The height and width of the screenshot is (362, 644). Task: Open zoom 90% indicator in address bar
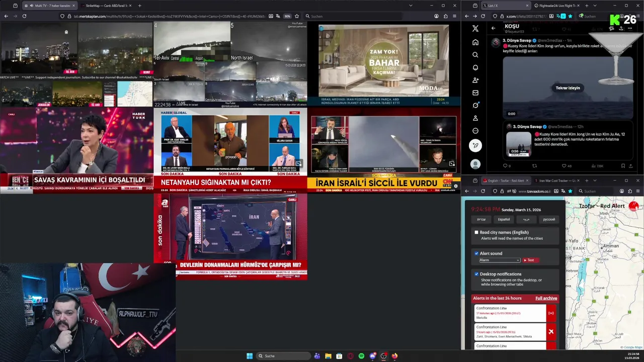click(287, 16)
